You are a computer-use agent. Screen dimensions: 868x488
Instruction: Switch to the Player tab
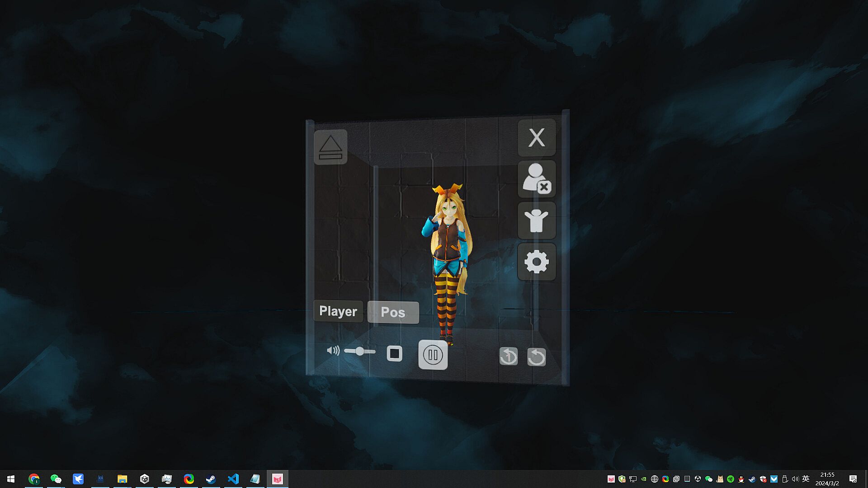[x=338, y=311]
